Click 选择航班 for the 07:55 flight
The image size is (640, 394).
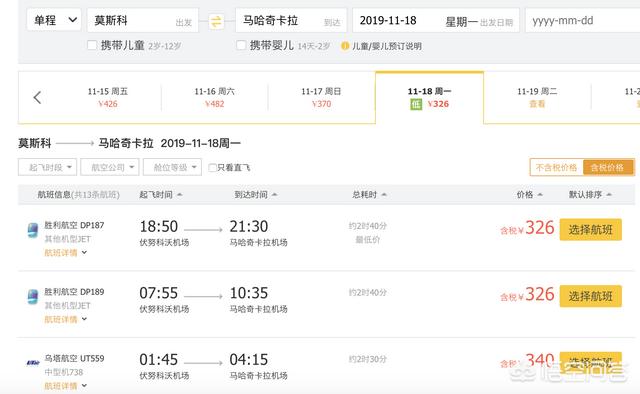coord(591,296)
